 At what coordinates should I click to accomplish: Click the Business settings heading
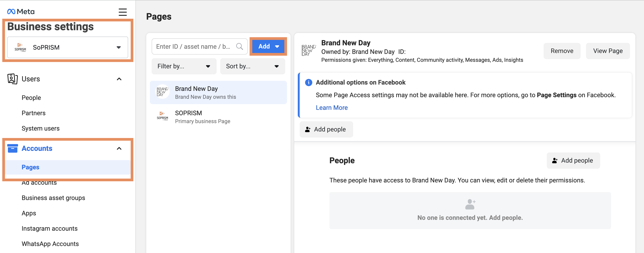point(51,26)
